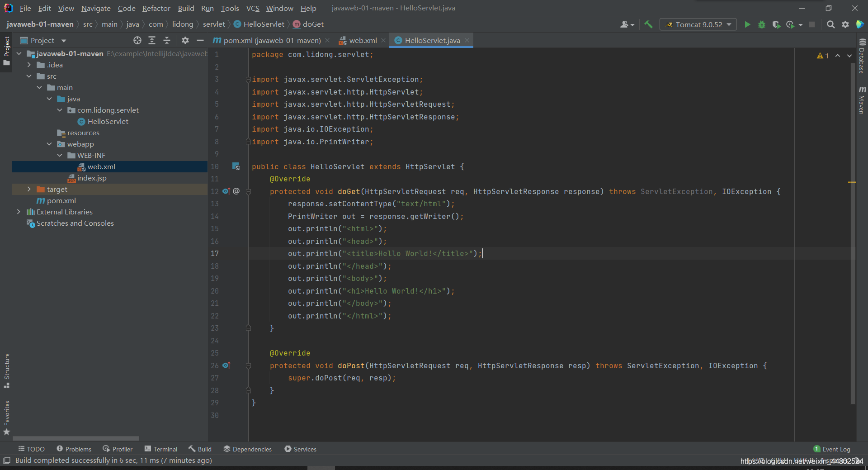Collapse the src folder
The width and height of the screenshot is (868, 470).
[29, 76]
